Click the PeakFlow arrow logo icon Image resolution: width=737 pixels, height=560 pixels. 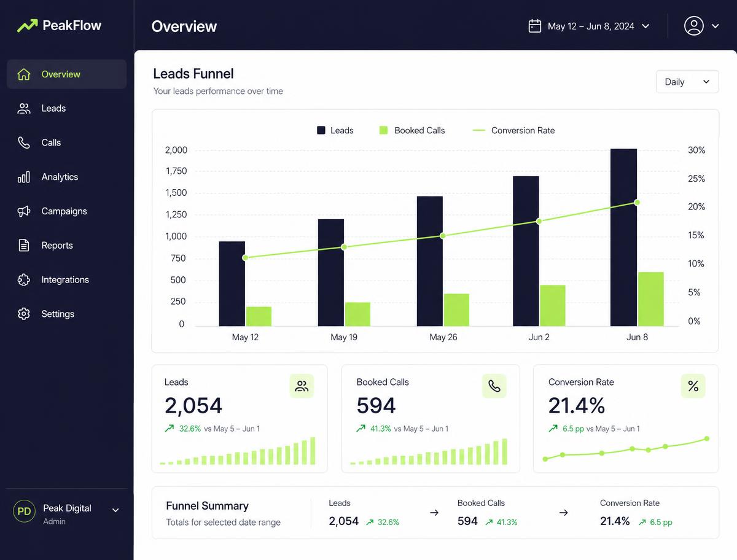click(27, 26)
